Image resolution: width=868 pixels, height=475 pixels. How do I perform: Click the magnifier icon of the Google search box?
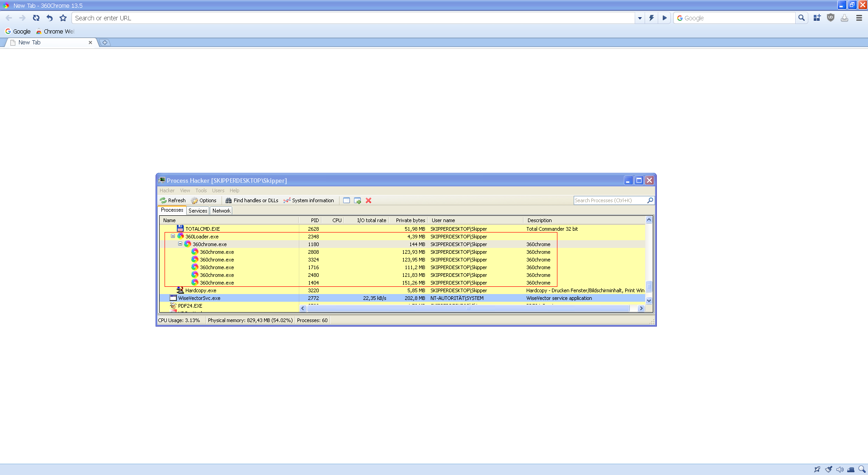pos(802,18)
